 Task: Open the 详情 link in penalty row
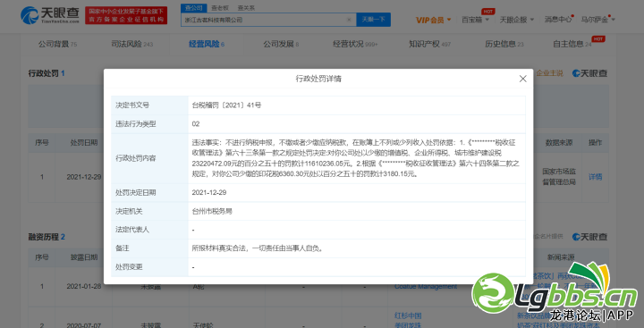pos(595,177)
